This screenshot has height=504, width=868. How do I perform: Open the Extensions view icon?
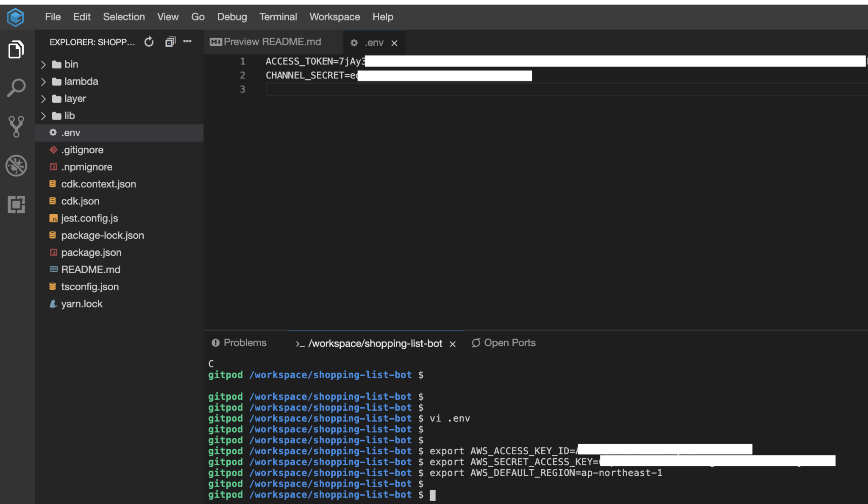[x=16, y=205]
